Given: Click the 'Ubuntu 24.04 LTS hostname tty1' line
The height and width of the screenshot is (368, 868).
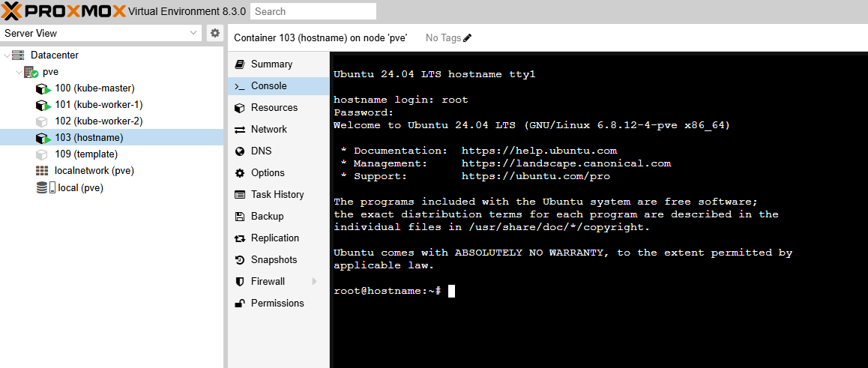Looking at the screenshot, I should 435,74.
